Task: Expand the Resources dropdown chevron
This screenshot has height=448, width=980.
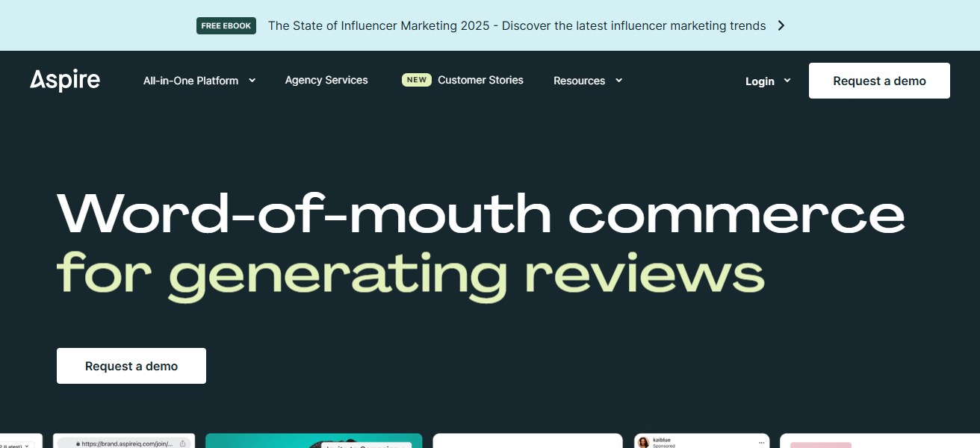Action: coord(618,80)
